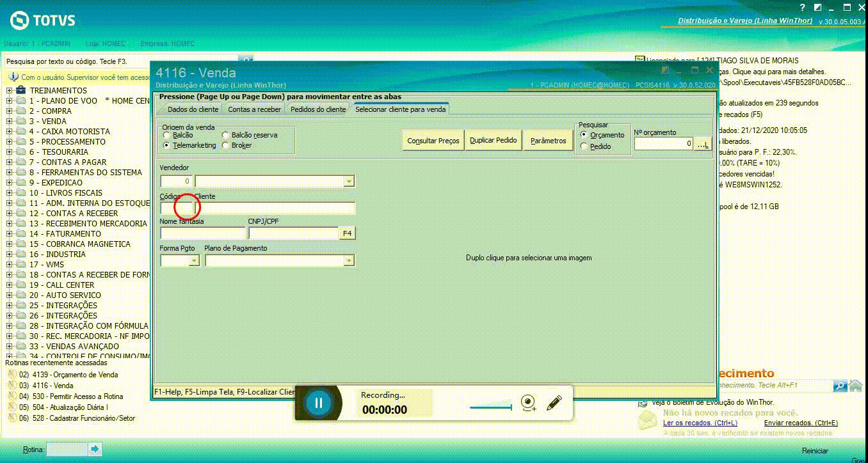The height and width of the screenshot is (463, 868).
Task: Open the pencil annotation tool in recorder
Action: pyautogui.click(x=554, y=403)
